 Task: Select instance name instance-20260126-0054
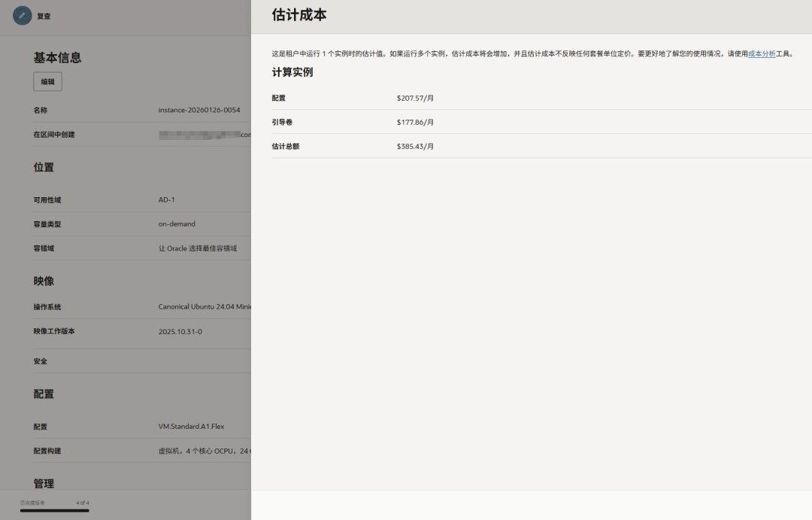click(x=199, y=110)
